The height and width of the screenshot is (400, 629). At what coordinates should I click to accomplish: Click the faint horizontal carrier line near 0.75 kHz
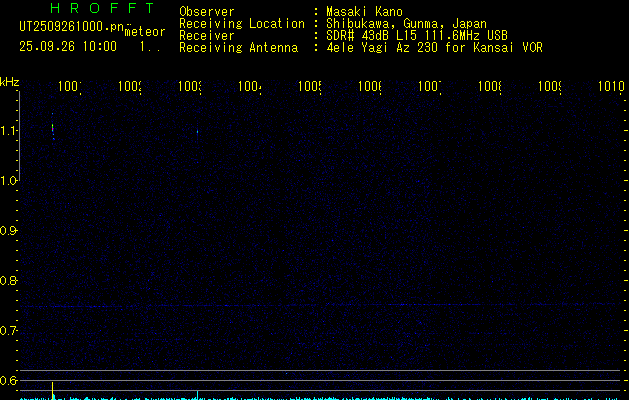point(300,306)
